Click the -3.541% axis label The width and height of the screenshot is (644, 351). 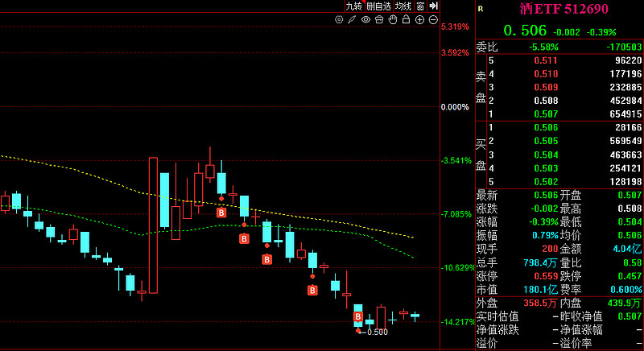456,160
